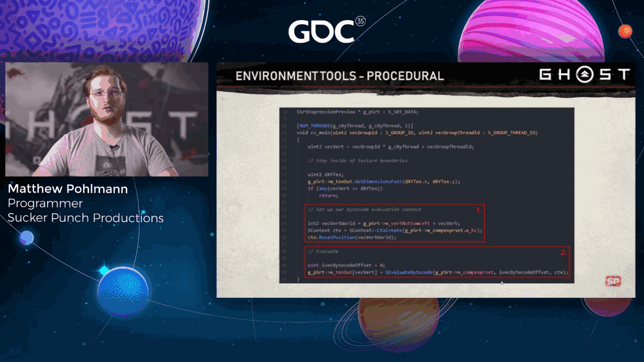The image size is (644, 362).
Task: Click the "ENVIRONMENT TOOLS - PROCEDURAL" slide title
Action: (340, 76)
